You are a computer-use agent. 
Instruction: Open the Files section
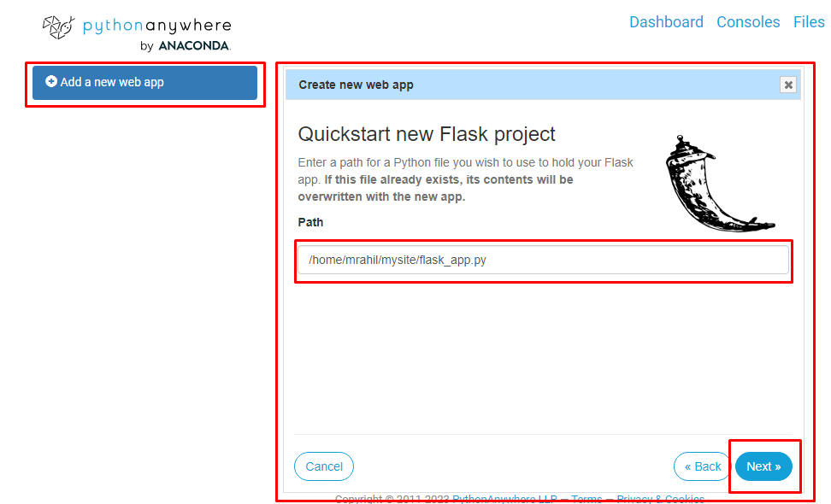[809, 21]
